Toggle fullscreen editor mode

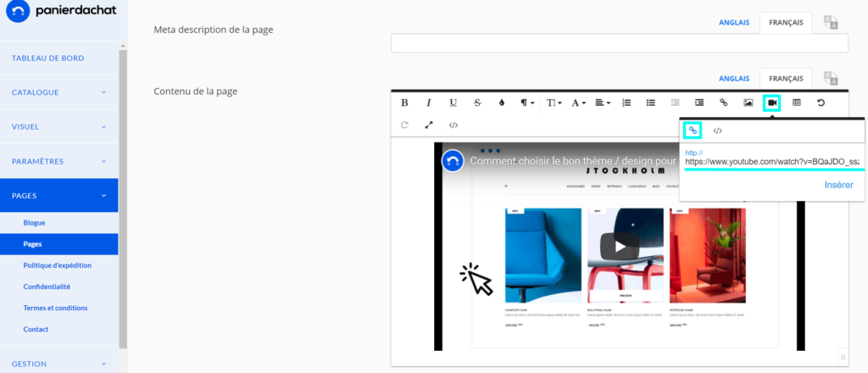(428, 125)
